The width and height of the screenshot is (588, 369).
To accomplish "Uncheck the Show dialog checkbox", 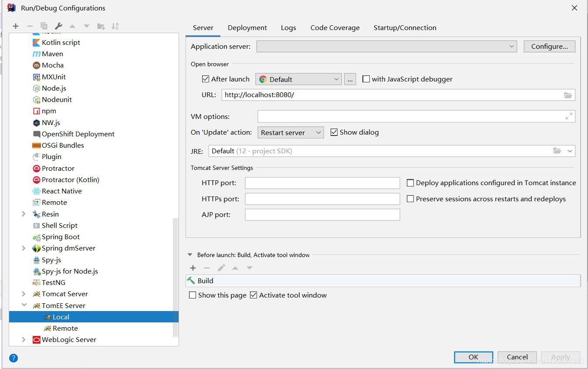I will pos(334,132).
